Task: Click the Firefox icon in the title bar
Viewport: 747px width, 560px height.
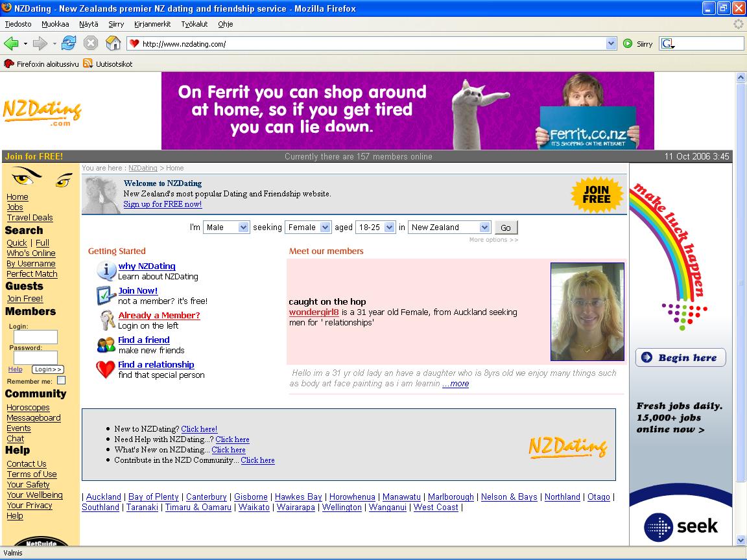Action: coord(6,8)
